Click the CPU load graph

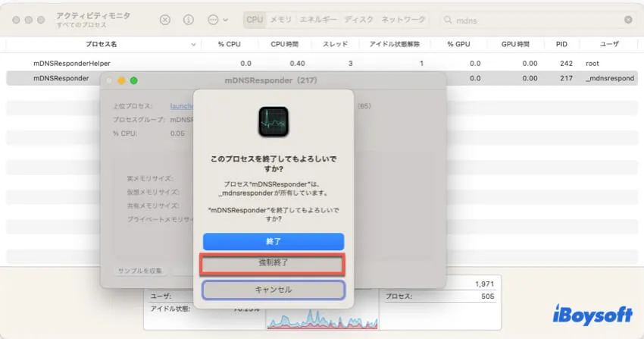tap(321, 319)
